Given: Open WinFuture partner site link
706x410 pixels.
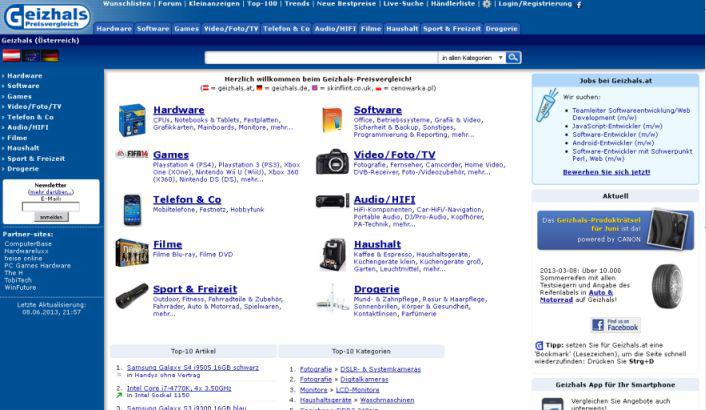Looking at the screenshot, I should click(x=20, y=287).
